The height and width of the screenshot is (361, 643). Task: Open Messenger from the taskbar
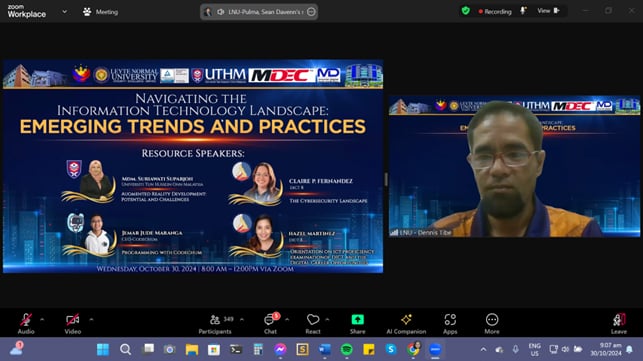(280, 350)
